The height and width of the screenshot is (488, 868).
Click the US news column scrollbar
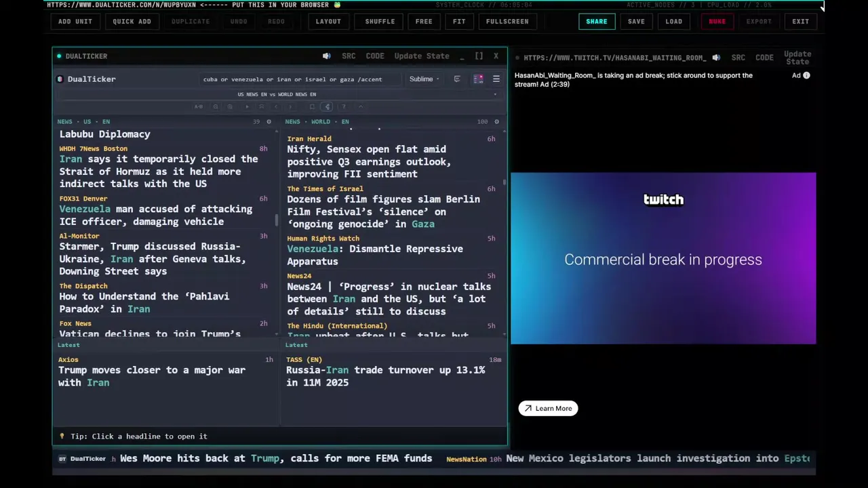pos(276,220)
